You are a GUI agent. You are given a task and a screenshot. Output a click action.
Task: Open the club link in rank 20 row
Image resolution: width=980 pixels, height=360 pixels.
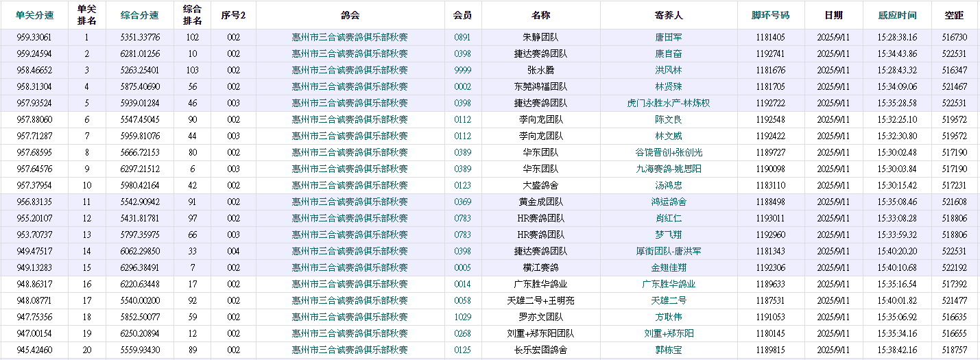[x=350, y=350]
